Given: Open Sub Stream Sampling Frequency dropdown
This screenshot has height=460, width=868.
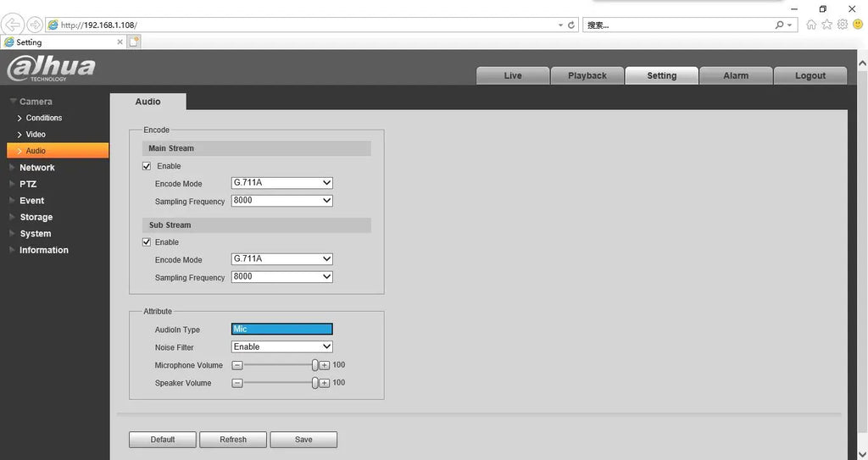Looking at the screenshot, I should pyautogui.click(x=281, y=277).
